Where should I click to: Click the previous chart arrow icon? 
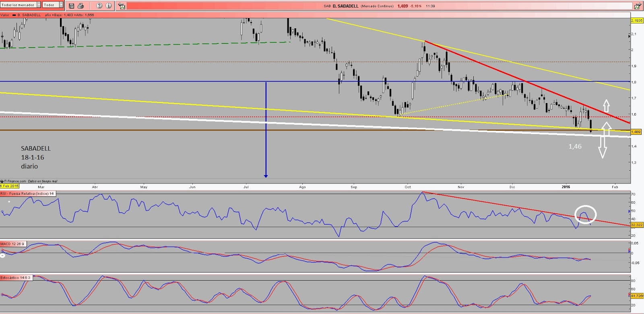(122, 6)
